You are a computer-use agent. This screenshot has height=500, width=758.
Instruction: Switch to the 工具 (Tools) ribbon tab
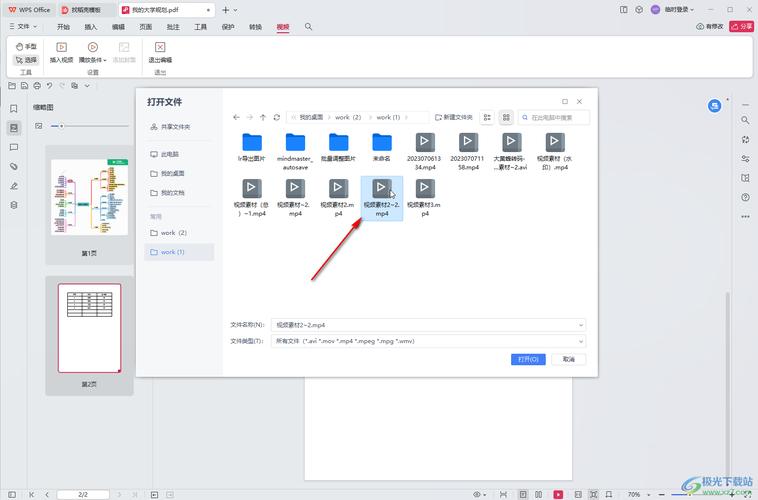click(201, 27)
